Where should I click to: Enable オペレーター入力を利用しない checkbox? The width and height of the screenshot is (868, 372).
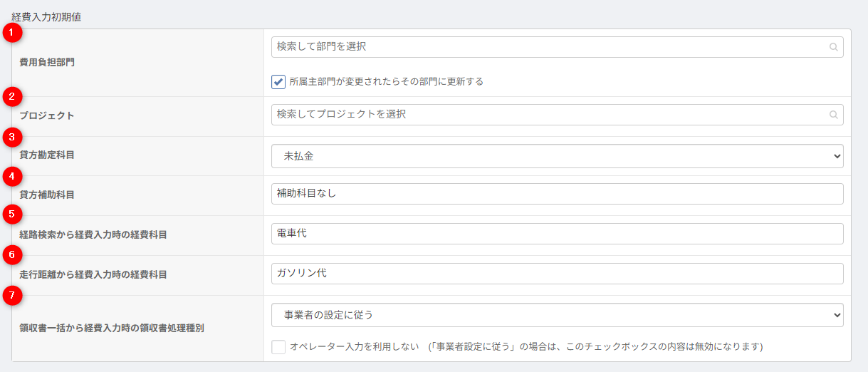point(278,347)
